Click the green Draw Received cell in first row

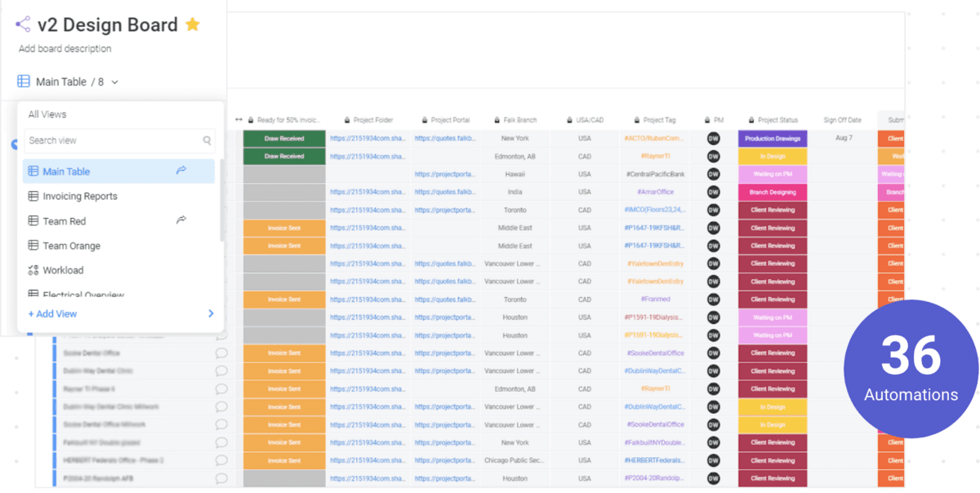(284, 139)
